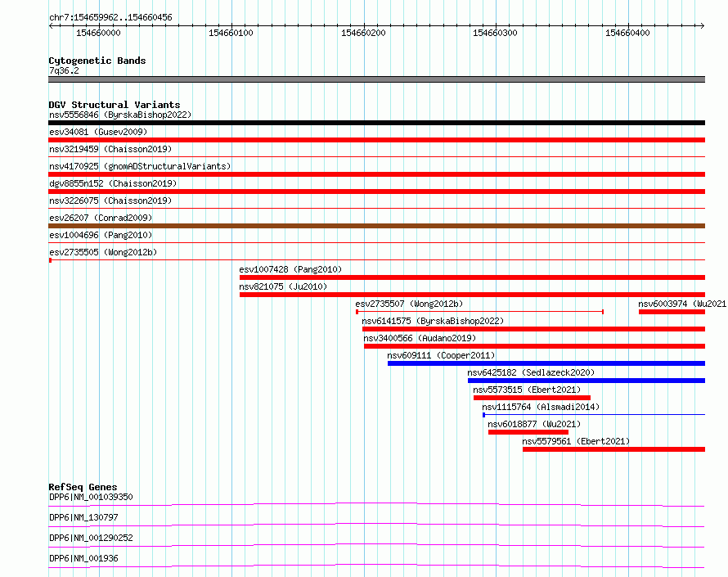Image resolution: width=728 pixels, height=577 pixels.
Task: Click the chr7:154659962..154660456 region label
Action: coord(110,17)
